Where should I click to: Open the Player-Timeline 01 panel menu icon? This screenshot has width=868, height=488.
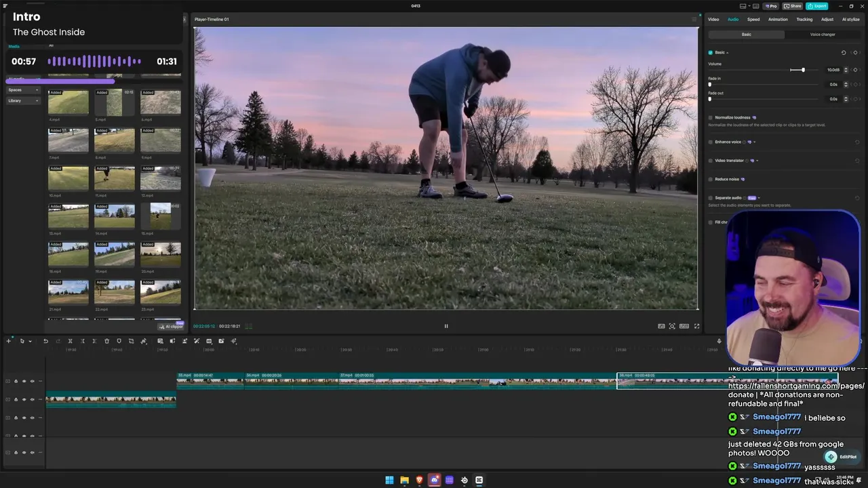694,19
